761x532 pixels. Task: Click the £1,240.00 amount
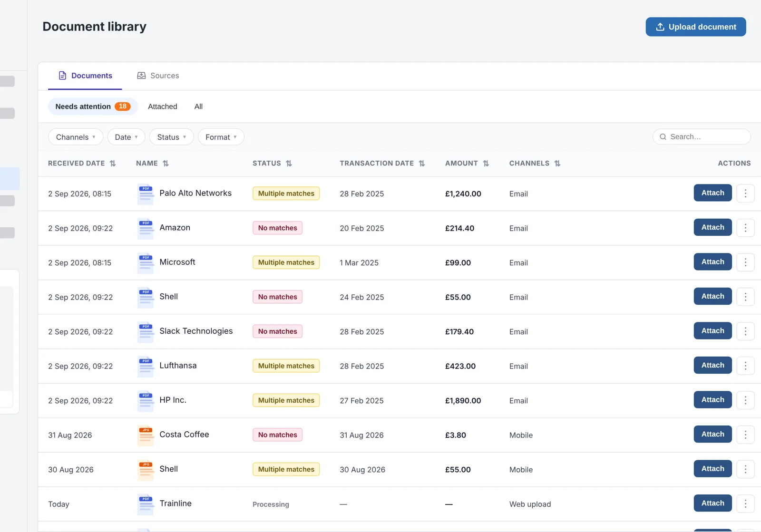463,194
